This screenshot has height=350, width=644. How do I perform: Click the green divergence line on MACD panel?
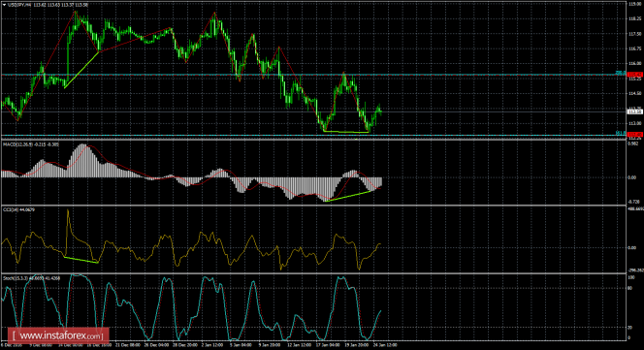[x=348, y=196]
